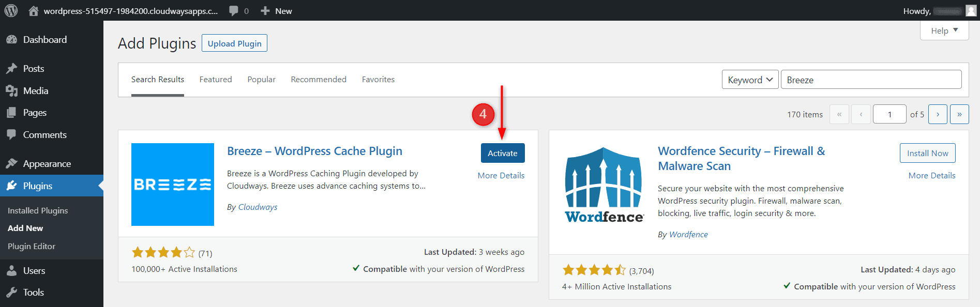Image resolution: width=980 pixels, height=307 pixels.
Task: Go to Appearance in sidebar
Action: [47, 164]
